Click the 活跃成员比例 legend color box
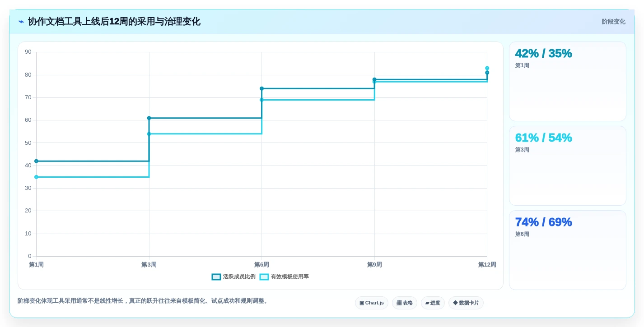 tap(216, 277)
